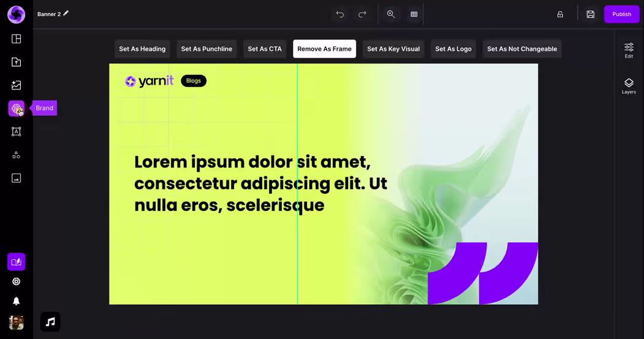Open the templates layout panel icon
Screen dimensions: 644x339
coord(17,39)
